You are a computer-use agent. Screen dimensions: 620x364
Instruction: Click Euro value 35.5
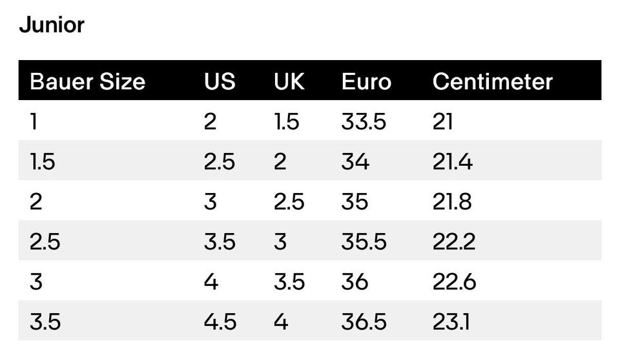[x=364, y=241]
